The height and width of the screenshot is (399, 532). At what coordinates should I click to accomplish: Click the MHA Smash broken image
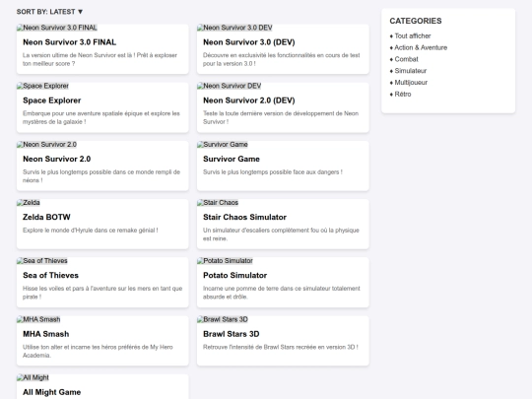coord(38,319)
